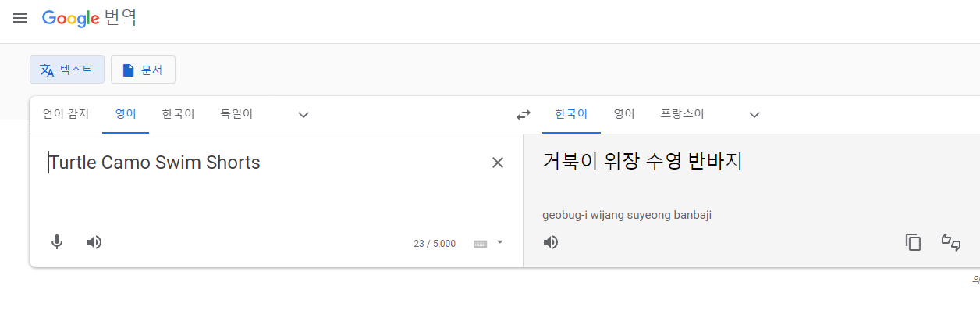This screenshot has height=336, width=980.
Task: Open the suggest translation edit icon
Action: (x=950, y=242)
